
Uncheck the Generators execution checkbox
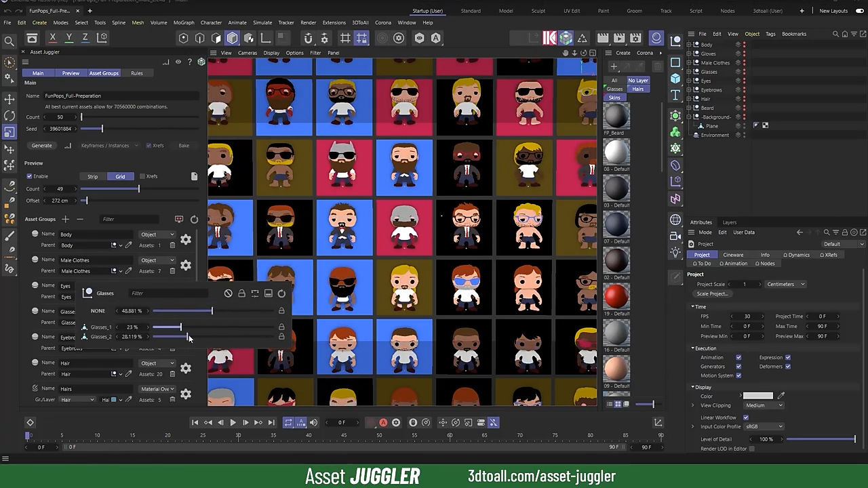(x=738, y=367)
